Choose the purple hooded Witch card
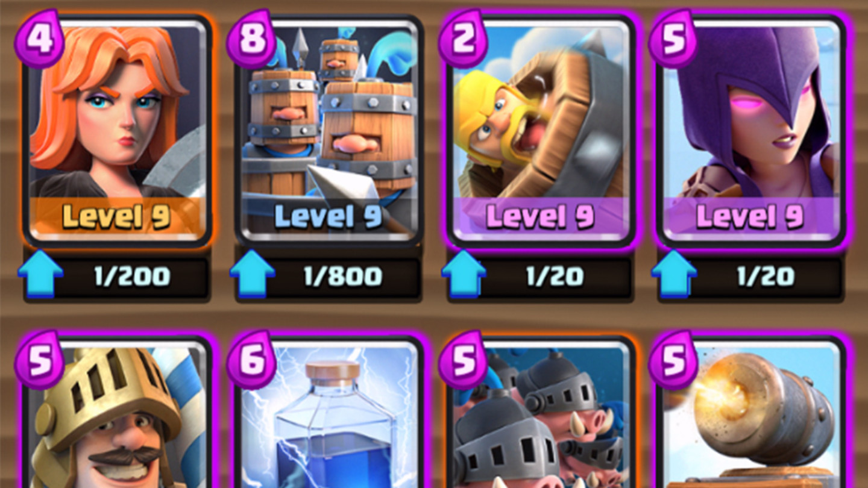The image size is (868, 488). 752,131
